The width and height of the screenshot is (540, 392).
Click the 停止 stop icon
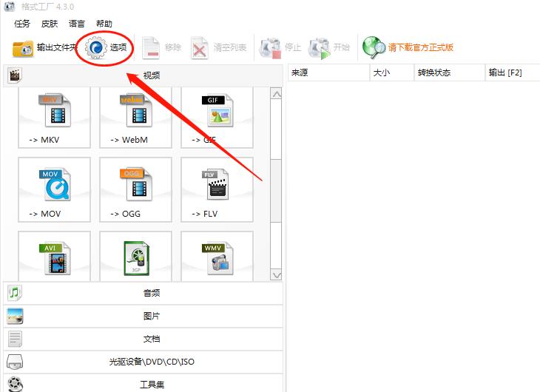[x=270, y=48]
